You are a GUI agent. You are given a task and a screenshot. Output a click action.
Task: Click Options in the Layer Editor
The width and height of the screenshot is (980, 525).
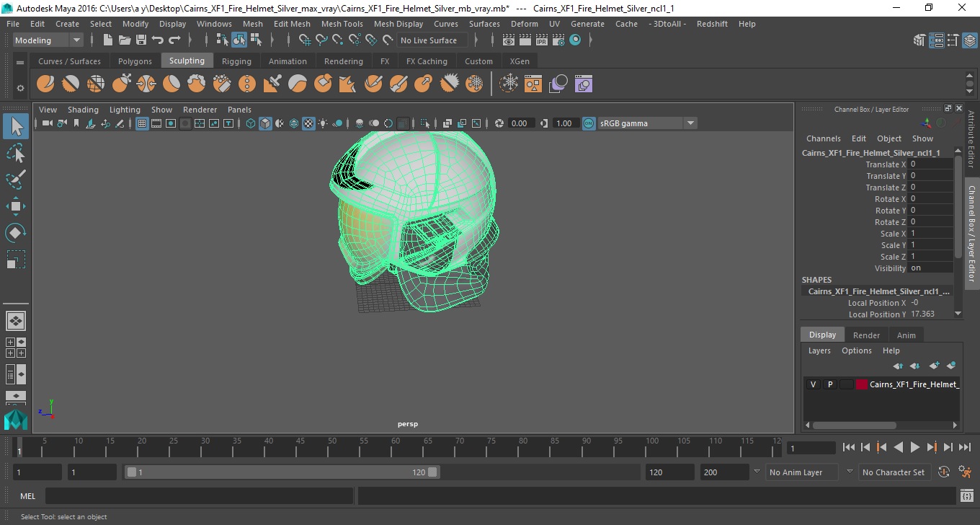[x=856, y=350]
